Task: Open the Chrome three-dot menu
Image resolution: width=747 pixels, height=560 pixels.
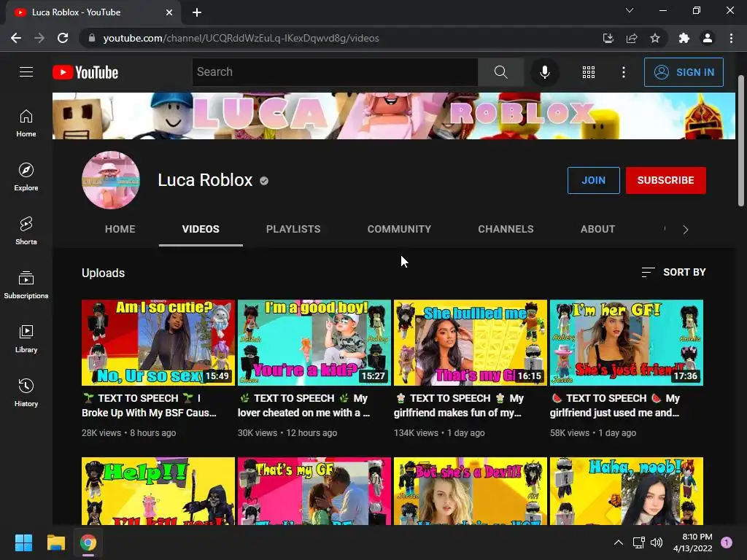Action: 731,38
